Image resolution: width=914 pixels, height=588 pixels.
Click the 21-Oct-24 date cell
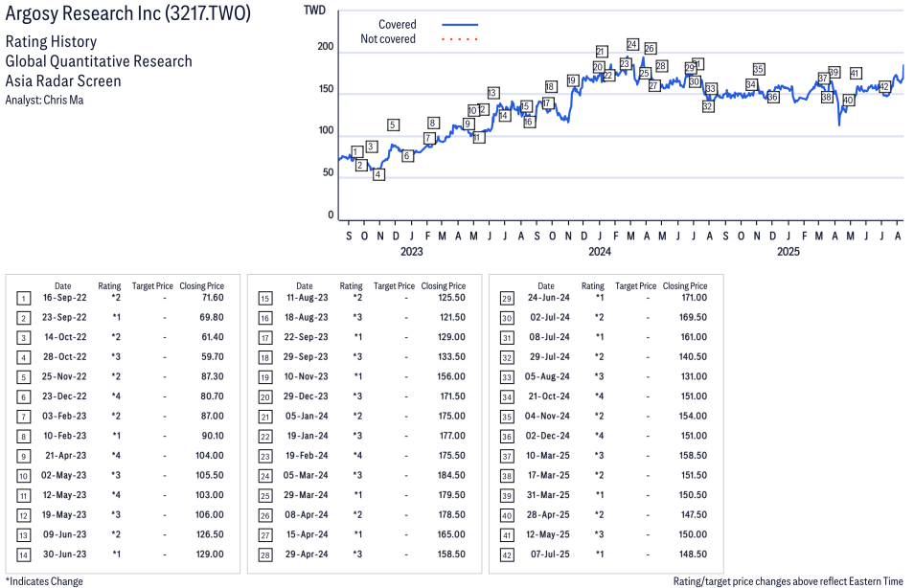[549, 396]
